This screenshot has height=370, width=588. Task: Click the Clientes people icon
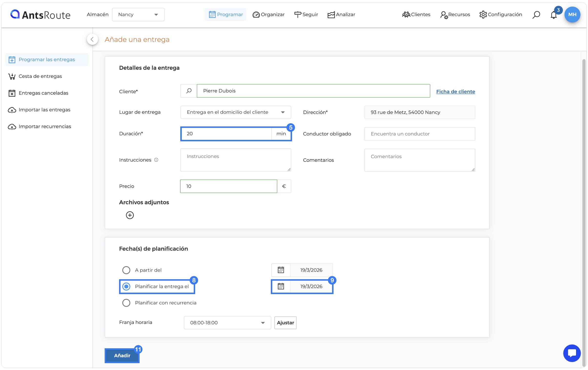tap(406, 15)
